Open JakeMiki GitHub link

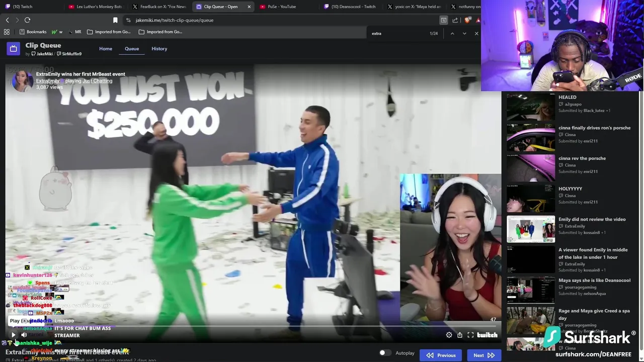tap(41, 54)
